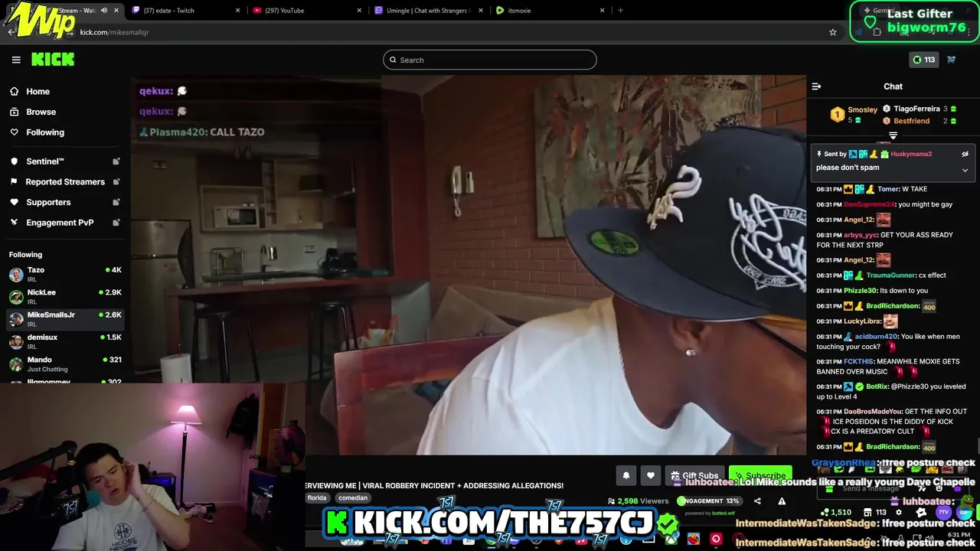Open the 113 points balance button
Image resolution: width=980 pixels, height=551 pixels.
pos(923,60)
